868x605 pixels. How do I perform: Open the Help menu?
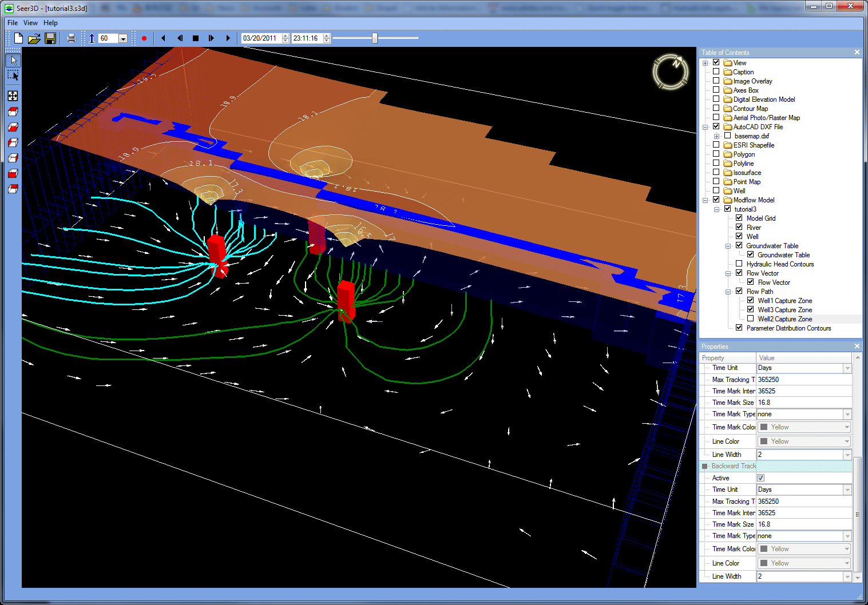pos(50,23)
